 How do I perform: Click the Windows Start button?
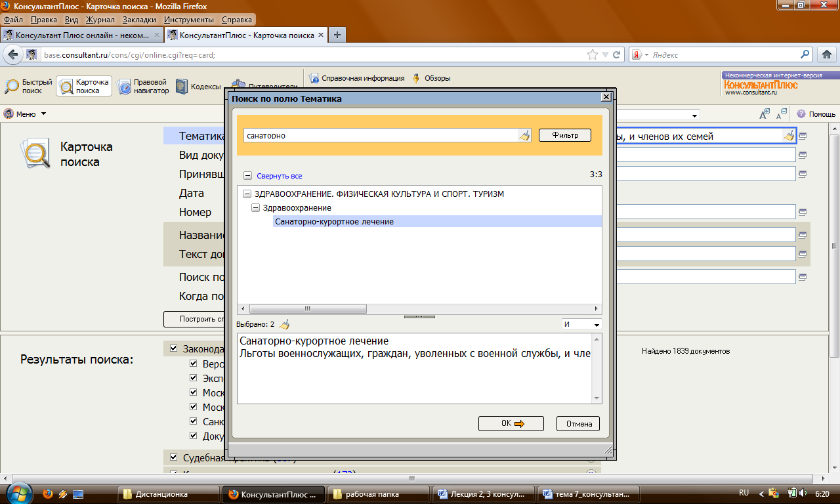coord(18,493)
